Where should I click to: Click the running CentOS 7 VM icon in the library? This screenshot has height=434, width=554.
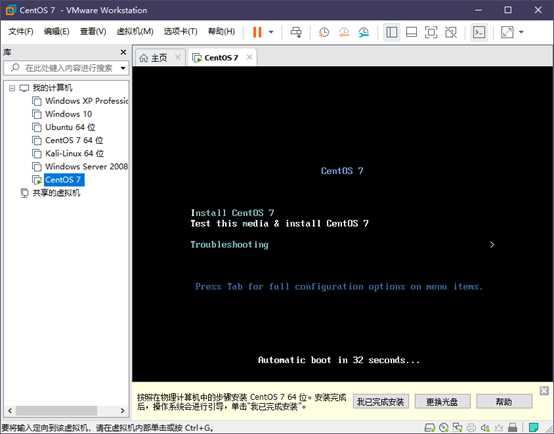tap(37, 180)
